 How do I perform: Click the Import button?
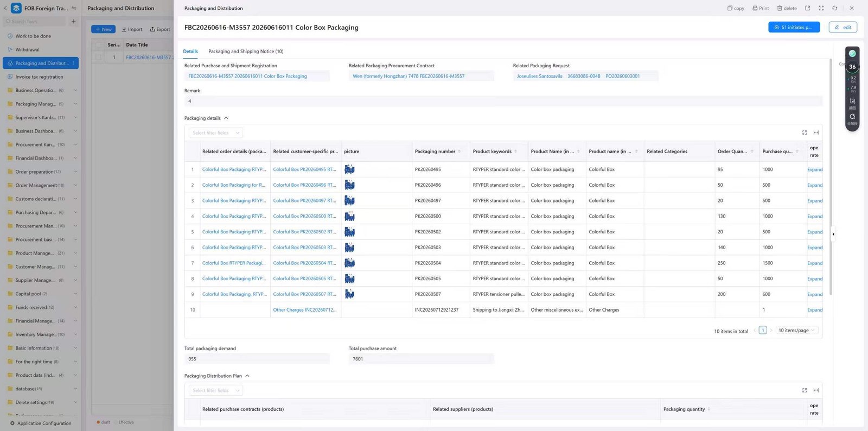coord(132,29)
